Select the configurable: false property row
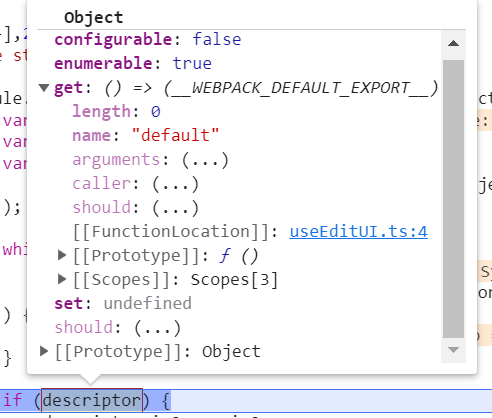Image resolution: width=492 pixels, height=418 pixels. (x=148, y=40)
